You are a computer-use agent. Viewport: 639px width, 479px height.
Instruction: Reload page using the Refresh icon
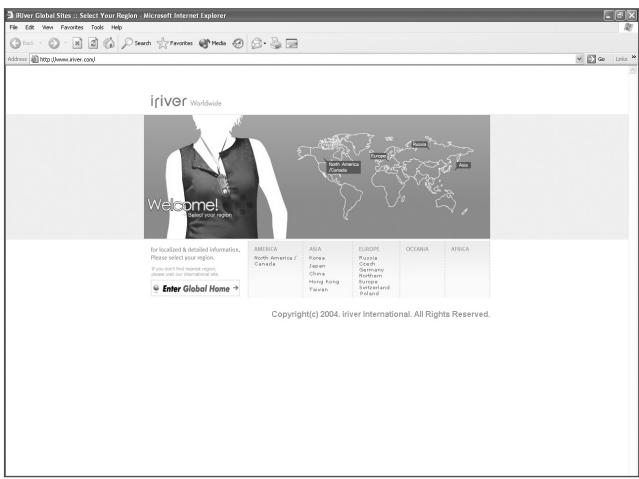pyautogui.click(x=93, y=43)
